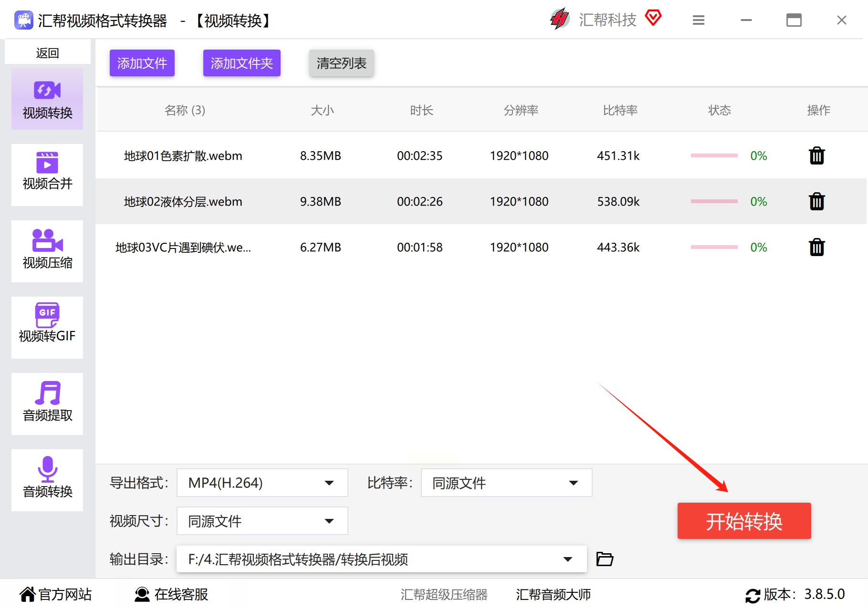Viewport: 868px width, 610px height.
Task: Expand the 导出格式 MP4(H.264) dropdown
Action: (262, 483)
